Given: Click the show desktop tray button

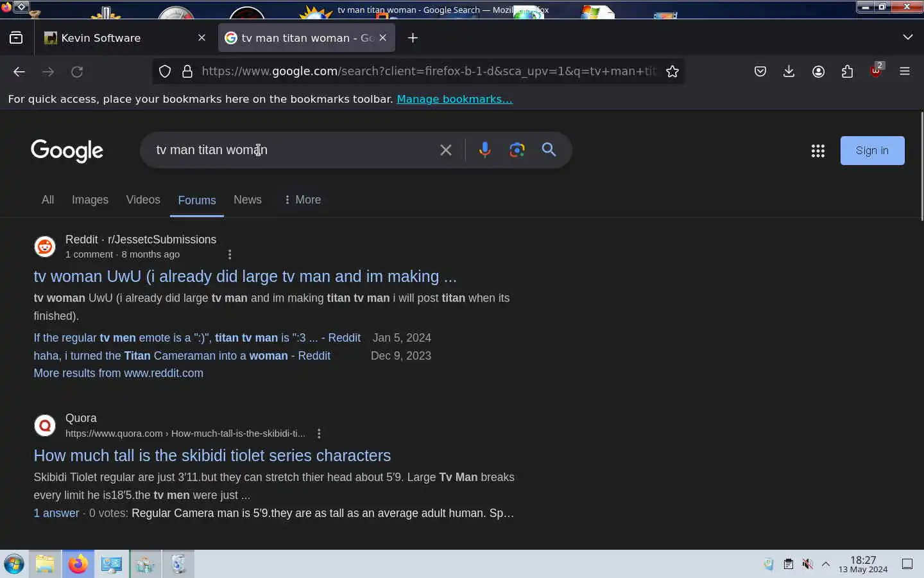Looking at the screenshot, I should (x=907, y=565).
